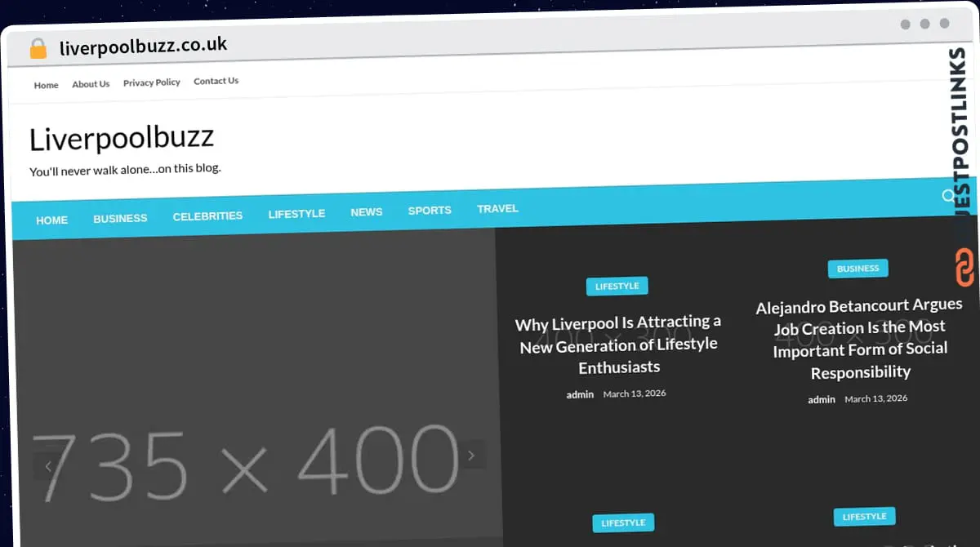Read the Why Liverpool Is Attracting article
This screenshot has height=547, width=980.
[618, 345]
